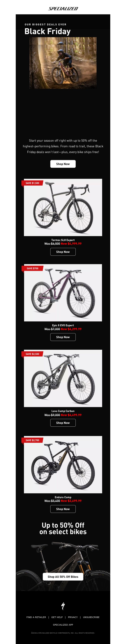Click the SAVE $2,700 red badge
The width and height of the screenshot is (126, 644).
click(32, 440)
